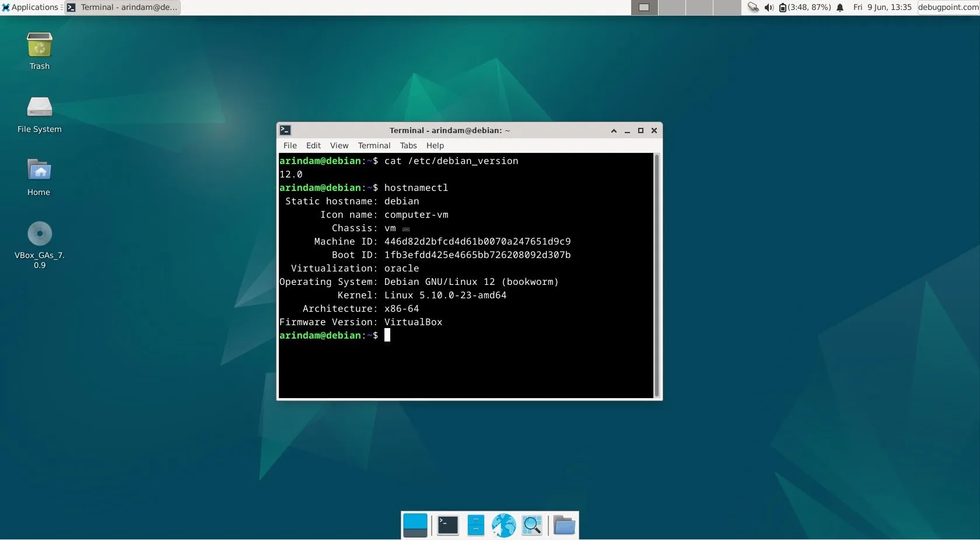The width and height of the screenshot is (980, 540).
Task: Open the web browser from the dock
Action: point(503,525)
